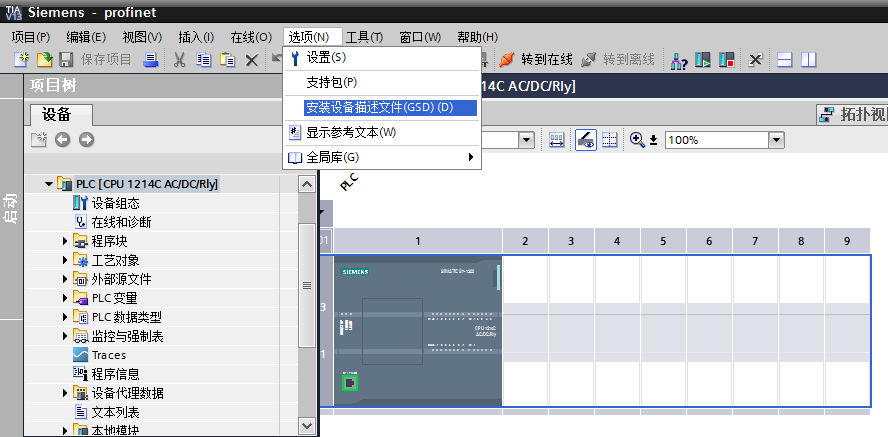Toggle the show page breaks button
Screen dimensions: 888x437
pyautogui.click(x=609, y=140)
